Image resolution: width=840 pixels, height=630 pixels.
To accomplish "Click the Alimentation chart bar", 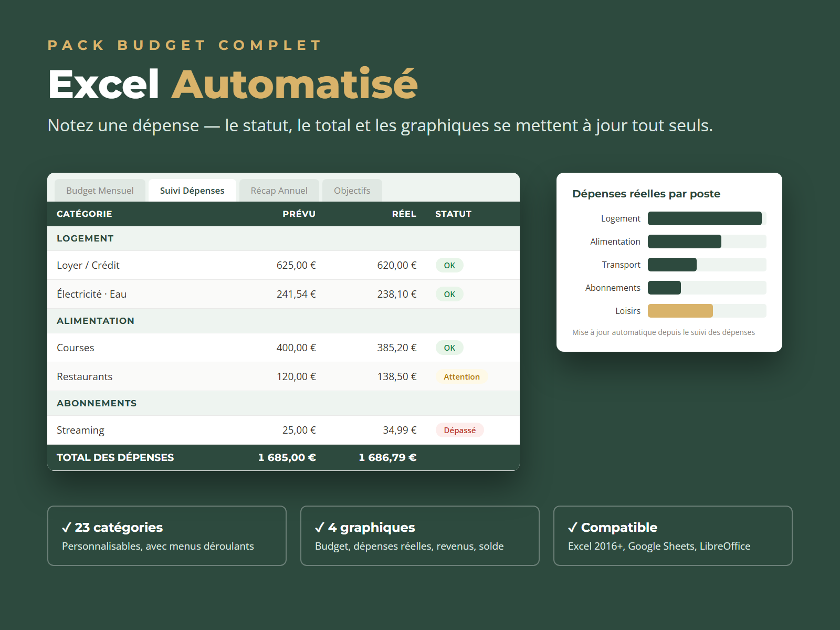I will pos(685,241).
